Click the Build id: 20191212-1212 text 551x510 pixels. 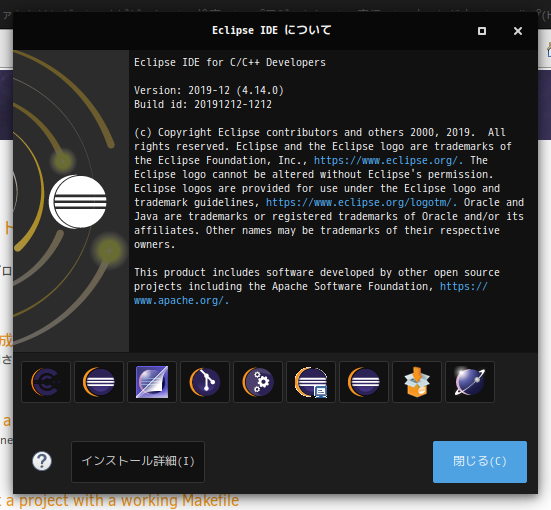203,104
